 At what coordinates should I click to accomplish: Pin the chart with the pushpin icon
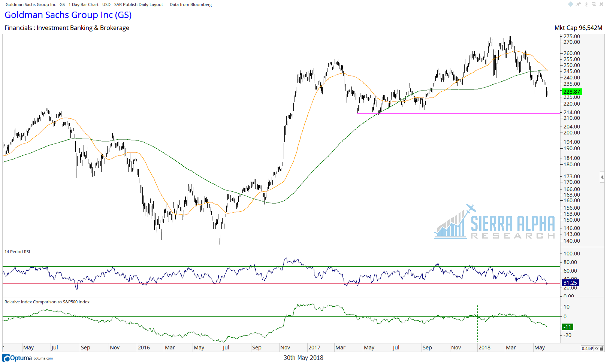click(579, 4)
